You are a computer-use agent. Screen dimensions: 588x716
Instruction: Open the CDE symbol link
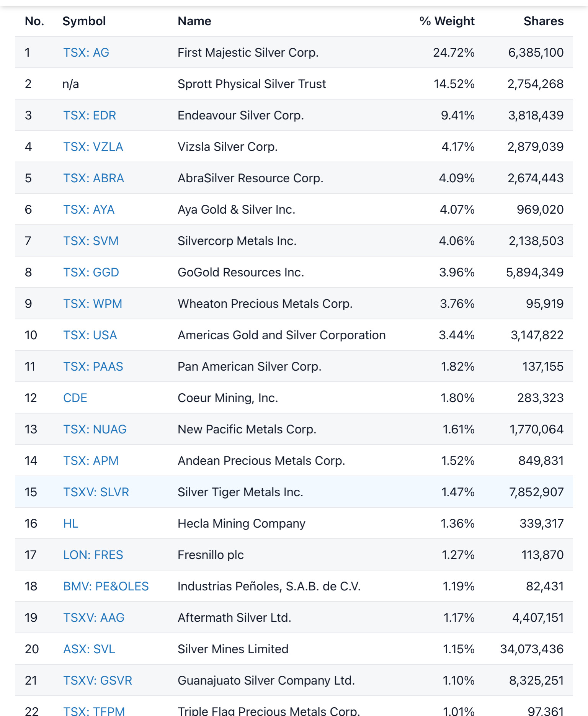(75, 398)
